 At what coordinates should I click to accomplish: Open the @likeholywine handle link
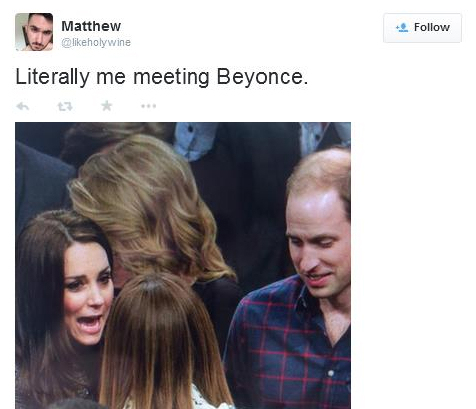[x=96, y=42]
